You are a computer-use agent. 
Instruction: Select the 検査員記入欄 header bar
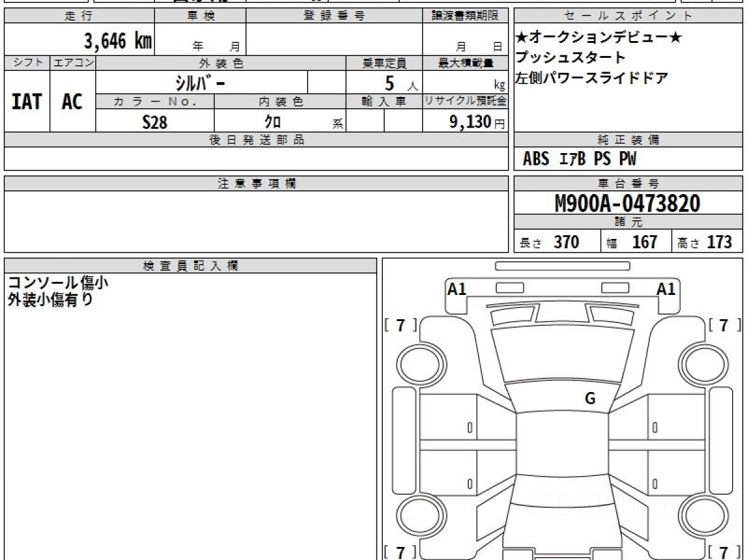[190, 265]
